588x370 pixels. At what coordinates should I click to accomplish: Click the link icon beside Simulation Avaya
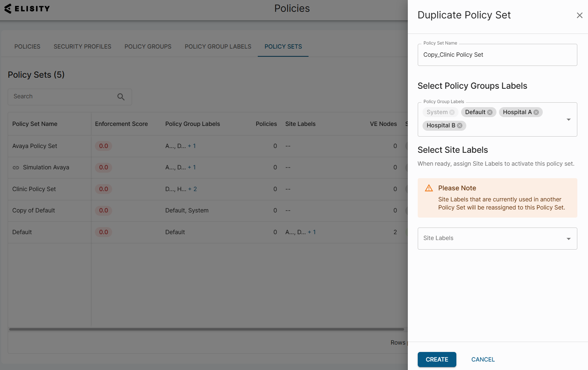16,168
